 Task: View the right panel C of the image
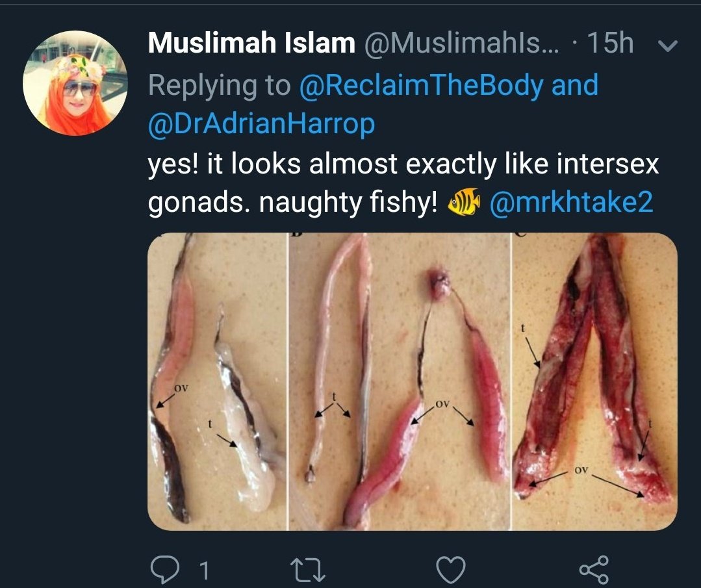pos(594,381)
